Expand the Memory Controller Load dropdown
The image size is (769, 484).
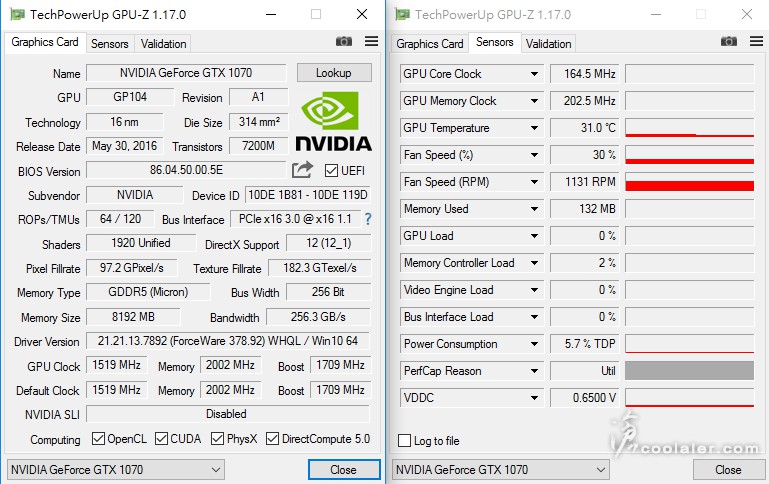[x=534, y=263]
